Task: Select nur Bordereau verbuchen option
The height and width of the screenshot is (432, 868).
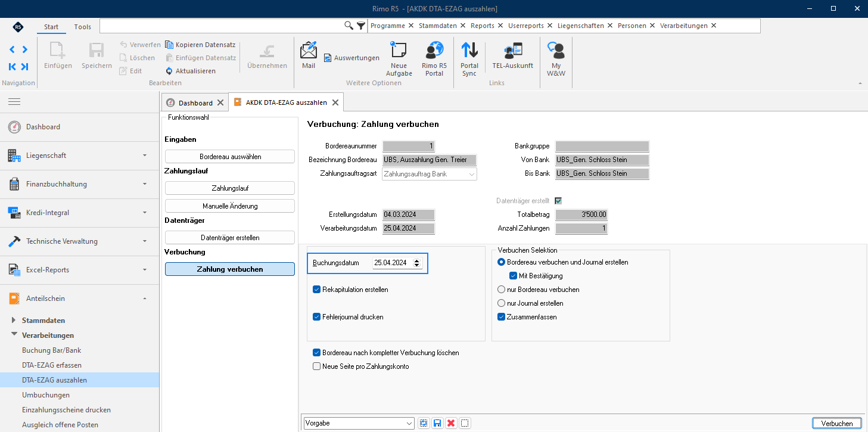Action: 502,290
